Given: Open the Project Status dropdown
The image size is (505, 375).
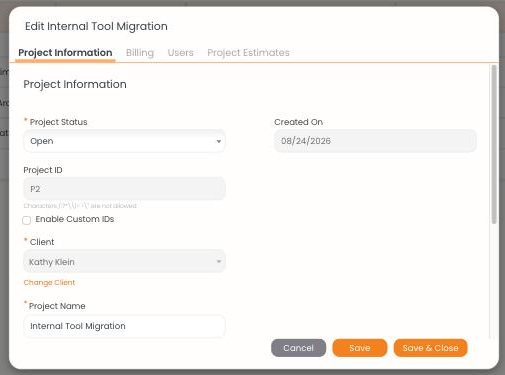Looking at the screenshot, I should pos(125,141).
